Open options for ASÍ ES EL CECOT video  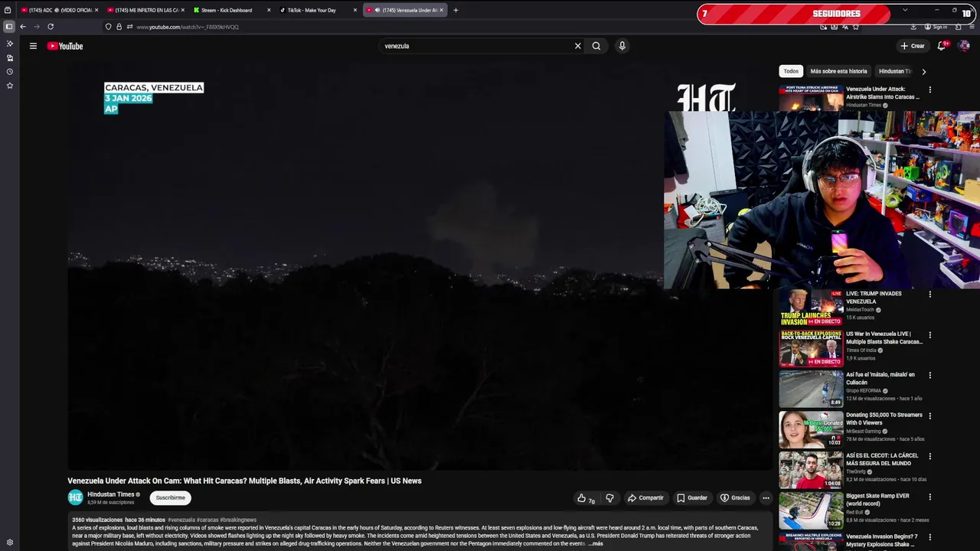click(930, 457)
